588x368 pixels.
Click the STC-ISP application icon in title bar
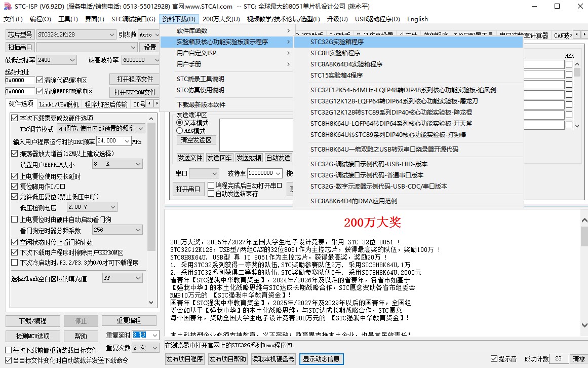8,7
